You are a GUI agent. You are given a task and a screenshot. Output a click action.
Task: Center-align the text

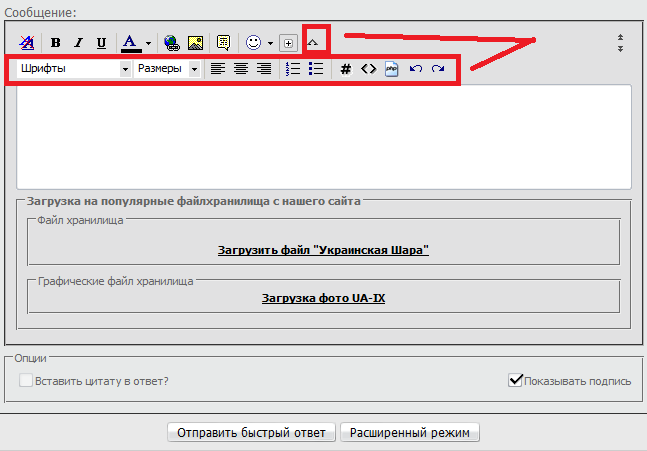coord(241,68)
